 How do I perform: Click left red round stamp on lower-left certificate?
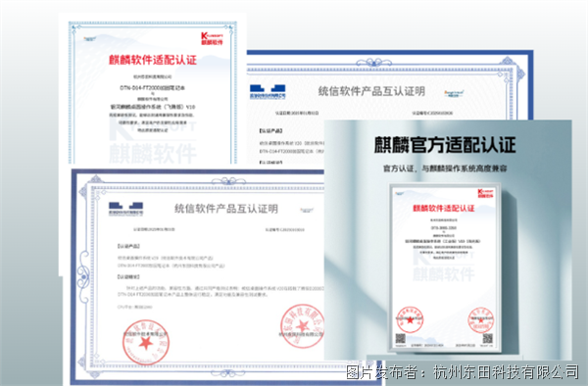pos(146,342)
